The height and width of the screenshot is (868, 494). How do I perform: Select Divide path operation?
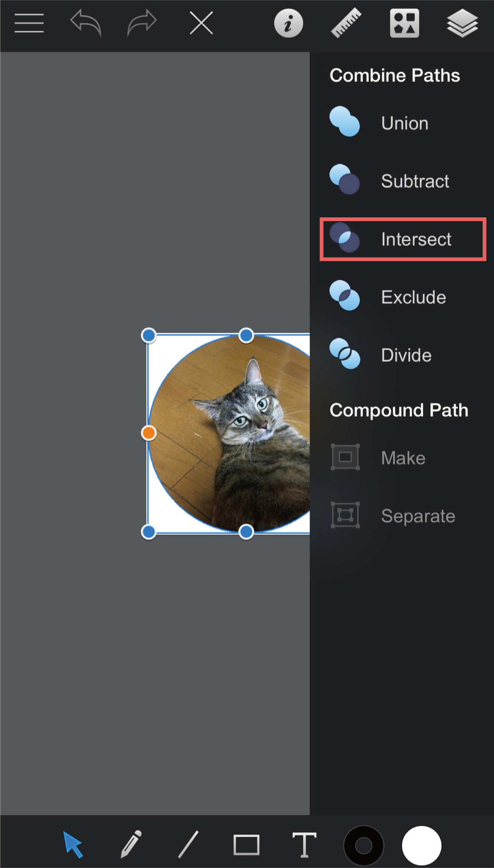pyautogui.click(x=402, y=355)
